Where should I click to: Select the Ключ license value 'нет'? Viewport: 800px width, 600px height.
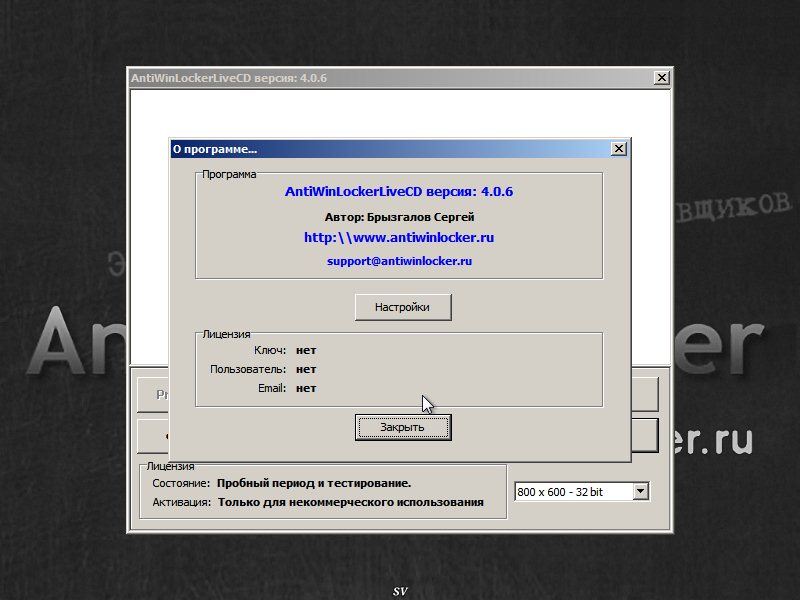[306, 350]
